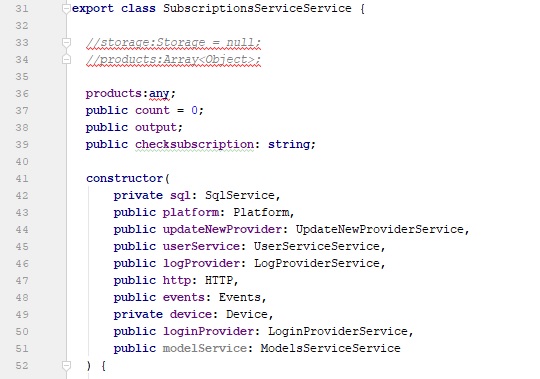Click 'UpdateNewProviderService' type name
This screenshot has width=540, height=379.
(x=380, y=230)
